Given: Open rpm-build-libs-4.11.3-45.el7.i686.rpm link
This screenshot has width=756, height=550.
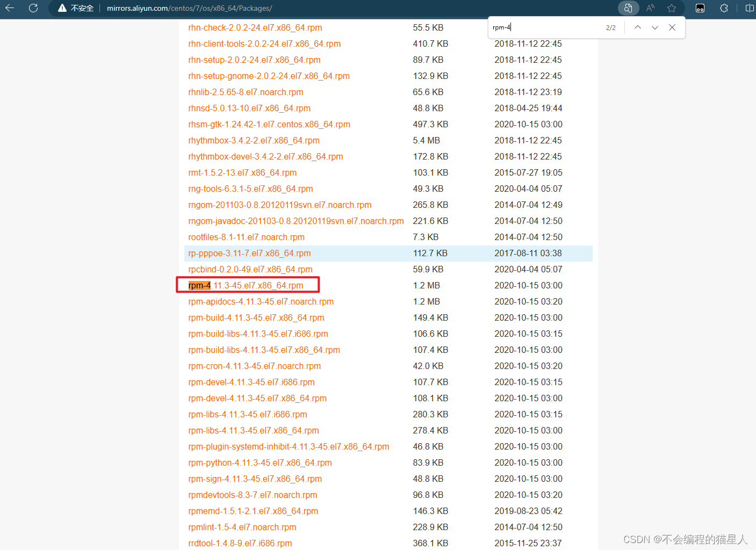Looking at the screenshot, I should pyautogui.click(x=258, y=334).
